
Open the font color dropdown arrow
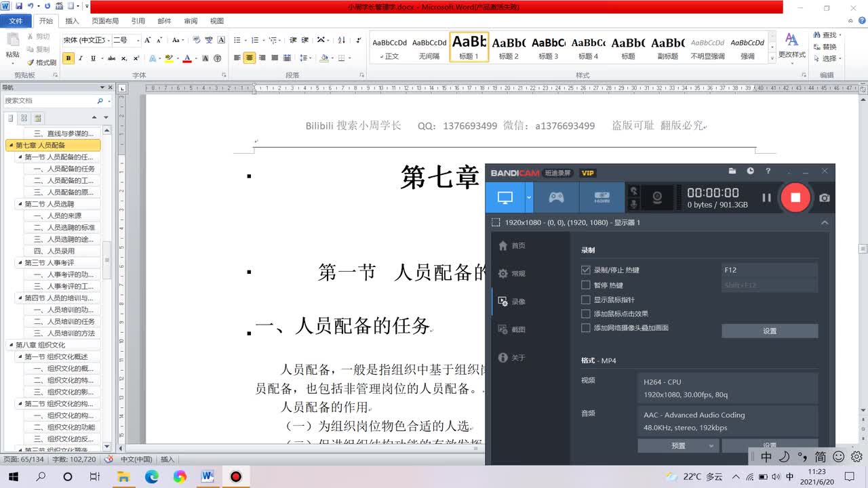click(x=195, y=58)
